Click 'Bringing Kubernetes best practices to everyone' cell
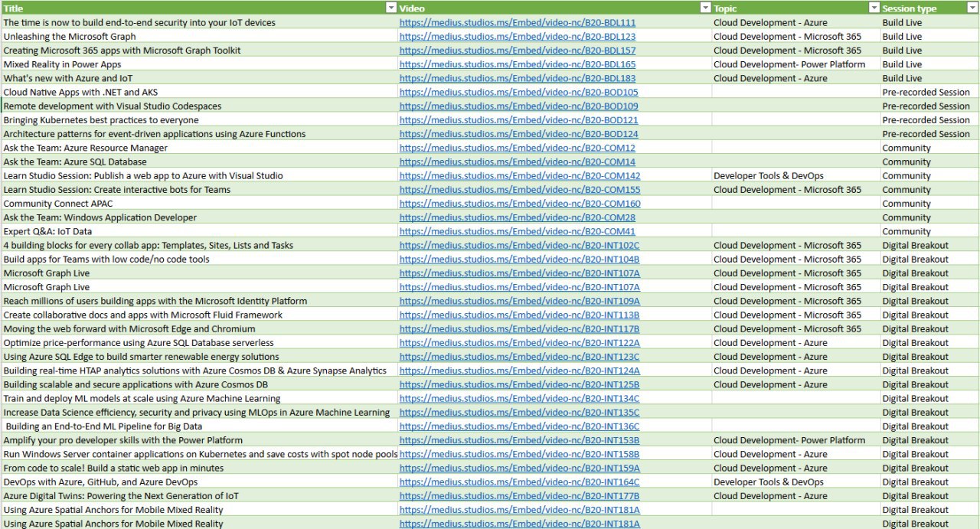The image size is (980, 529). pos(199,120)
